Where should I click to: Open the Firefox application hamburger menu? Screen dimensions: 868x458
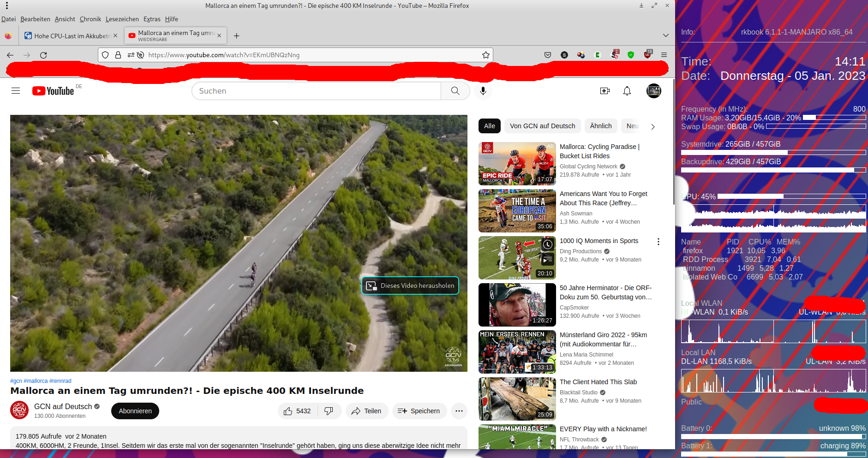pyautogui.click(x=664, y=55)
